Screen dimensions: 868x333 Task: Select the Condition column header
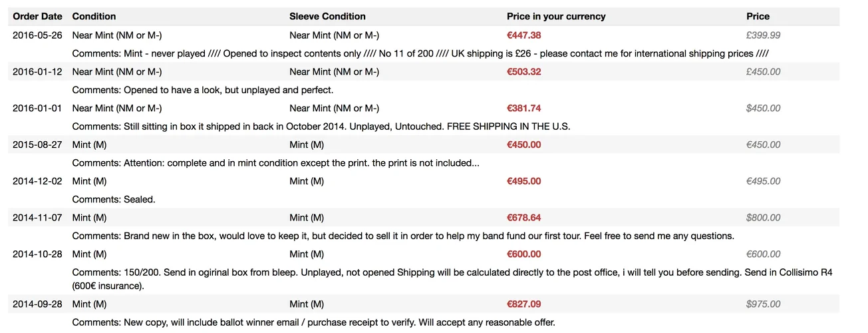(x=94, y=16)
